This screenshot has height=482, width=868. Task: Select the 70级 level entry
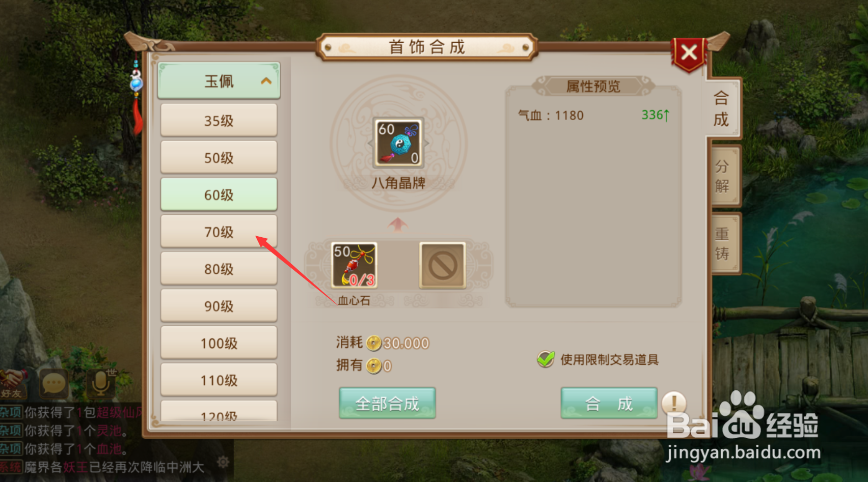pos(219,232)
